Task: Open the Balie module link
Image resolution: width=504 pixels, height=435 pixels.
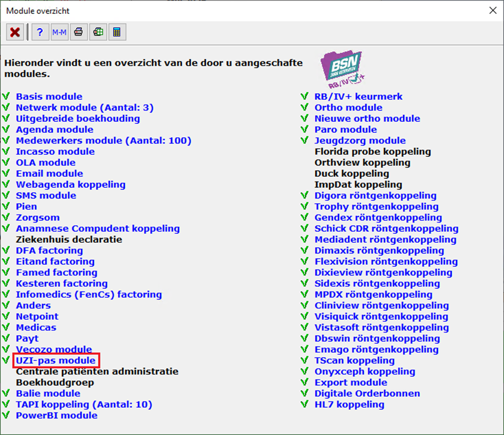Action: tap(48, 393)
